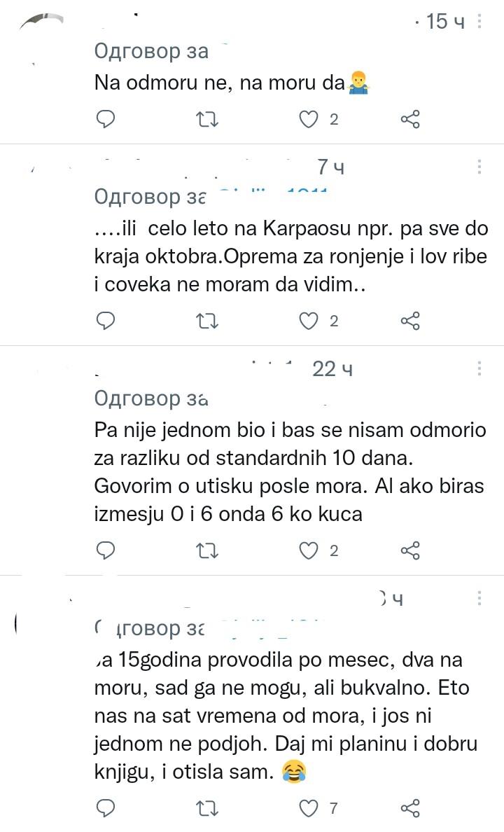Click the retweet icon on the 'Daj mi planinu' tweet
The width and height of the screenshot is (504, 832).
[206, 807]
